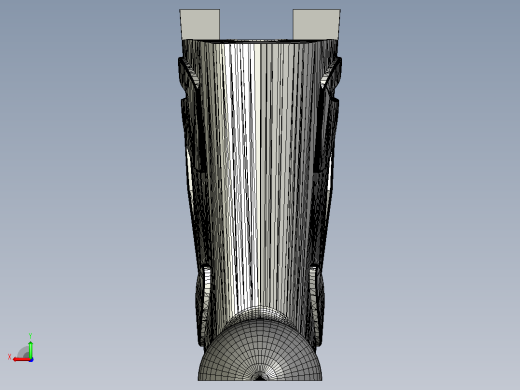The height and width of the screenshot is (390, 520).
Task: Click the meshed hemisphere at model bottom
Action: (260, 350)
